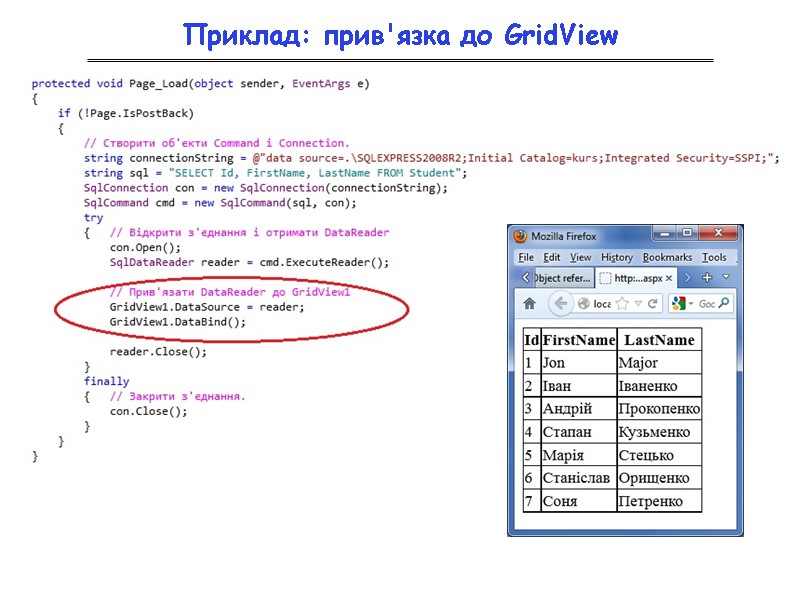Click the Major cell in the table
800x600 pixels.
click(x=659, y=363)
